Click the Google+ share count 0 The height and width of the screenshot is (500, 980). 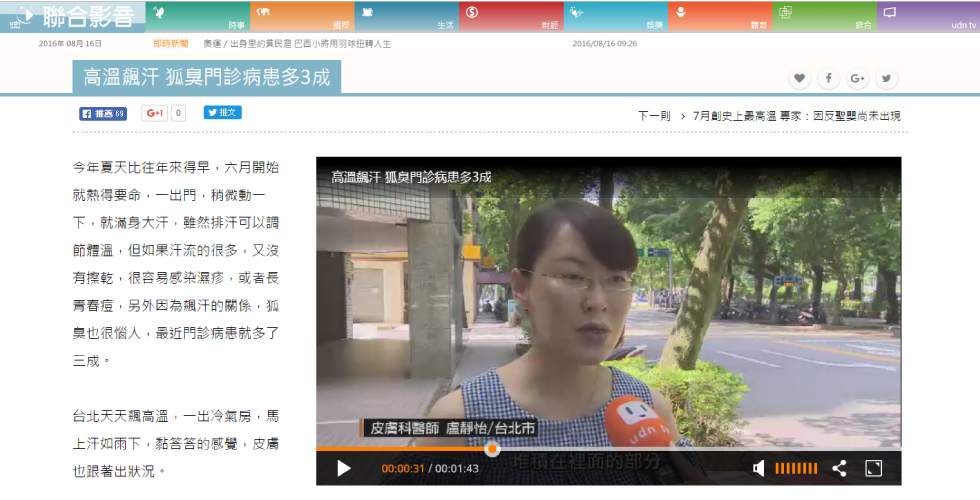[x=178, y=113]
